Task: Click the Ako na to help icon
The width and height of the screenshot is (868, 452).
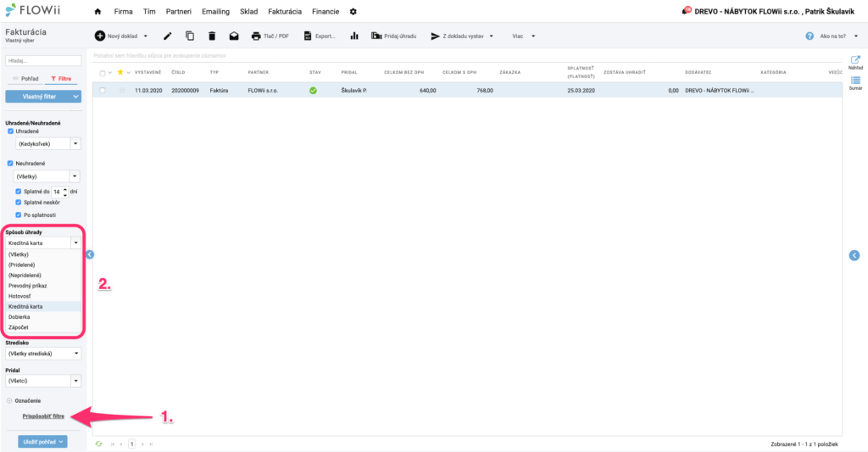Action: 810,36
